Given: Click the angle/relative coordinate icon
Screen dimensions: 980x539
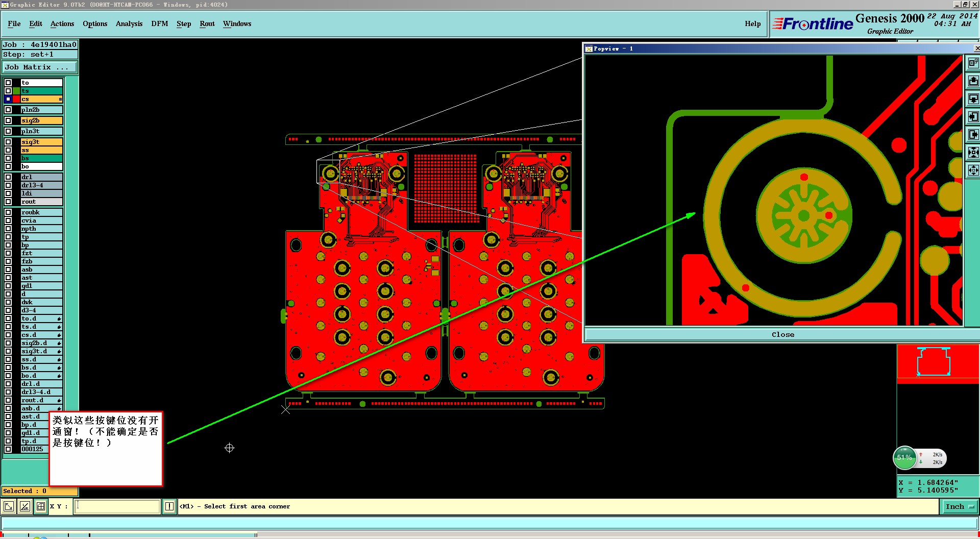Looking at the screenshot, I should [x=24, y=506].
